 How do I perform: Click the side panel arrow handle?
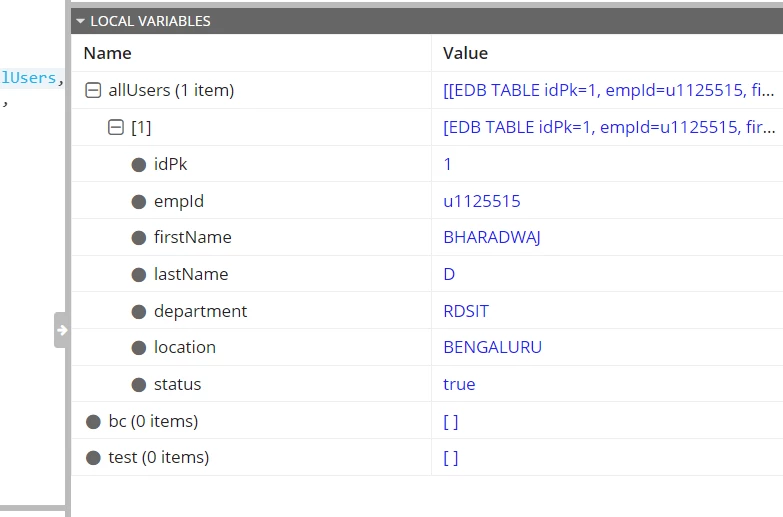pos(61,330)
